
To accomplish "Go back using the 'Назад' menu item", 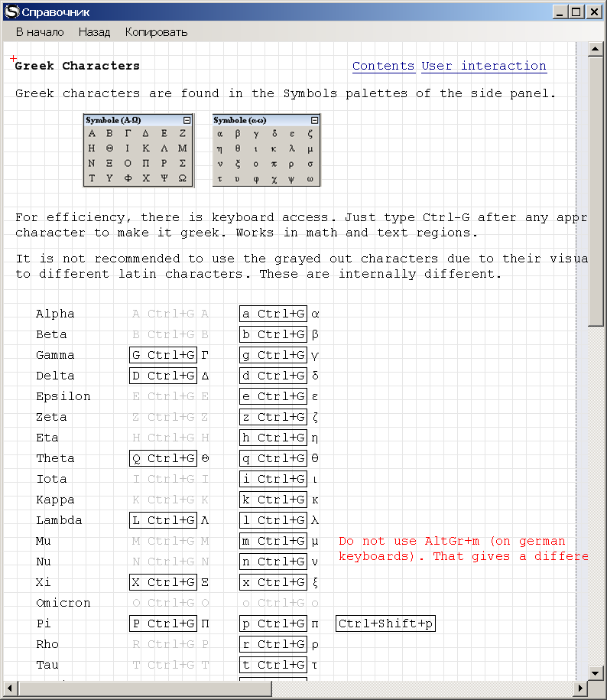I will pyautogui.click(x=94, y=32).
